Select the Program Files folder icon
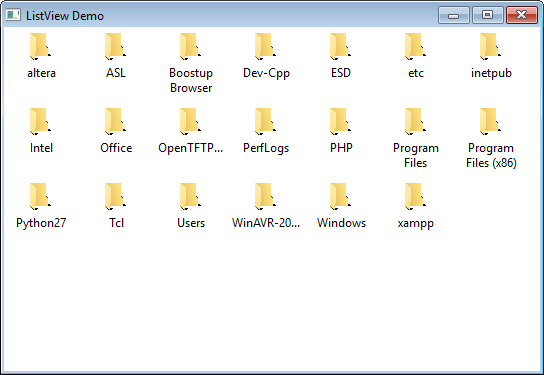Image resolution: width=544 pixels, height=375 pixels. pyautogui.click(x=415, y=121)
